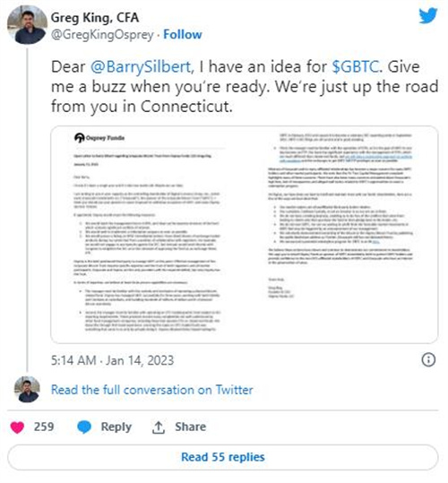The height and width of the screenshot is (483, 448).
Task: Click the share upload arrow icon
Action: pyautogui.click(x=159, y=427)
